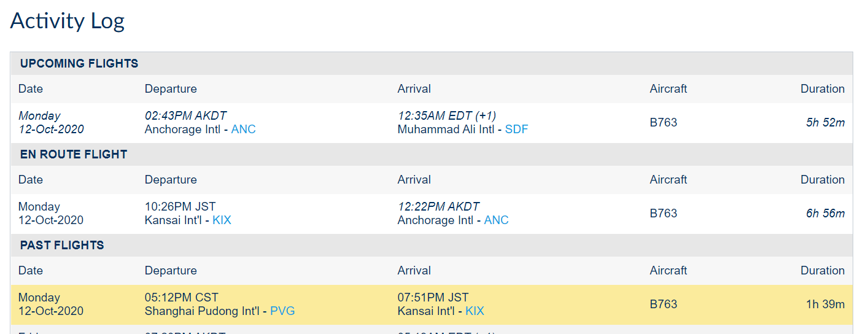Viewport: 868px width, 334px height.
Task: Click the Aircraft column header under Upcoming Flights
Action: coord(668,89)
